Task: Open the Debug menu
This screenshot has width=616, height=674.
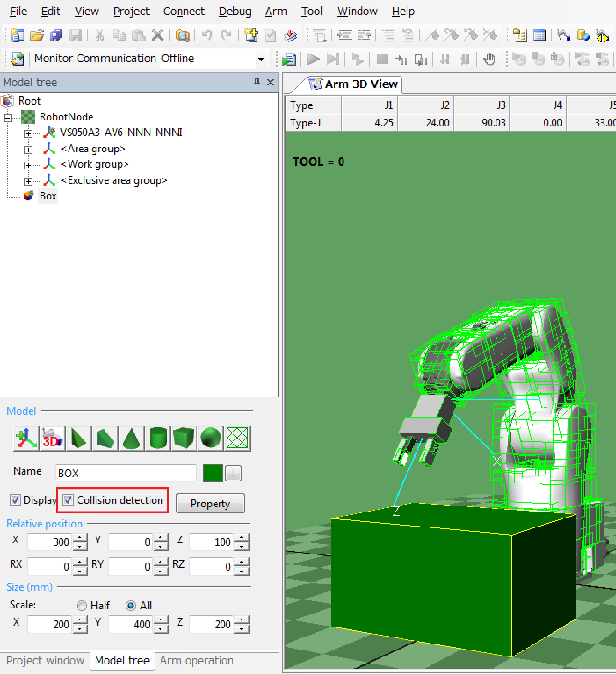Action: [x=234, y=11]
